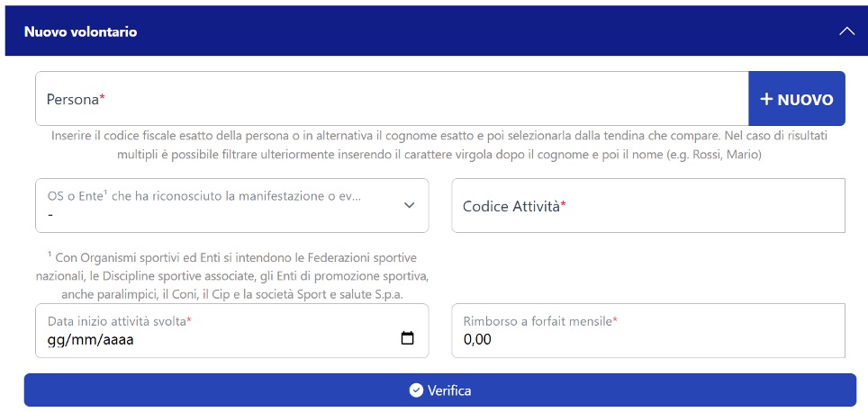Click the Verifica button
Screen dimensions: 868x412
point(440,390)
